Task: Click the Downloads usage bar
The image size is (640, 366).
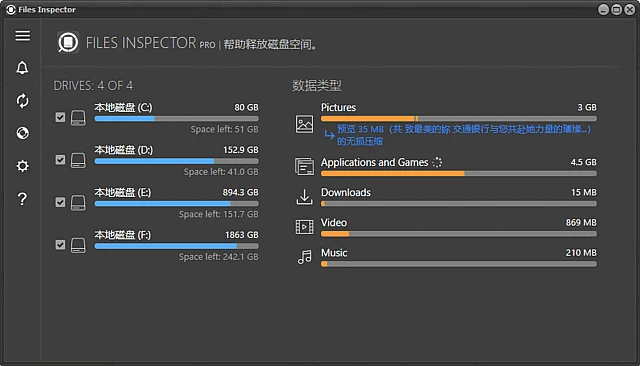Action: click(459, 204)
